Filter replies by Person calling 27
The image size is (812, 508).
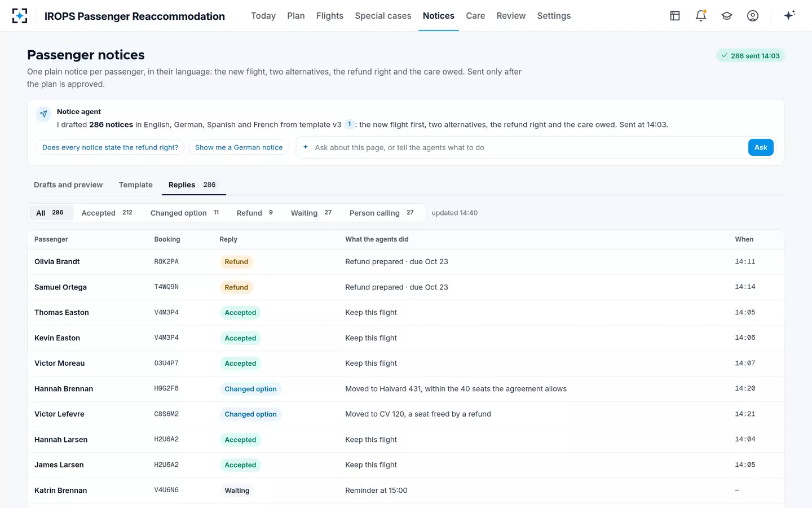point(382,213)
